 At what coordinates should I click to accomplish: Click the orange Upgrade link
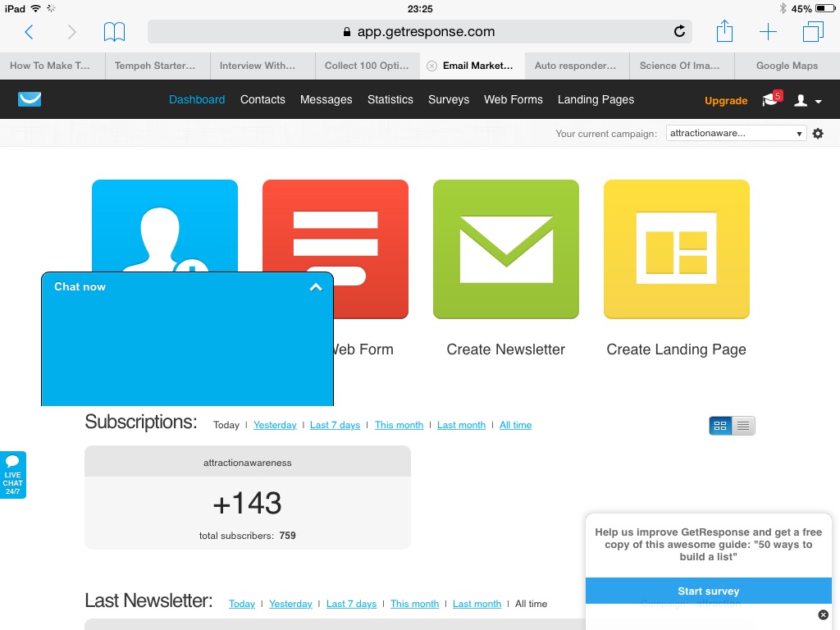click(726, 101)
